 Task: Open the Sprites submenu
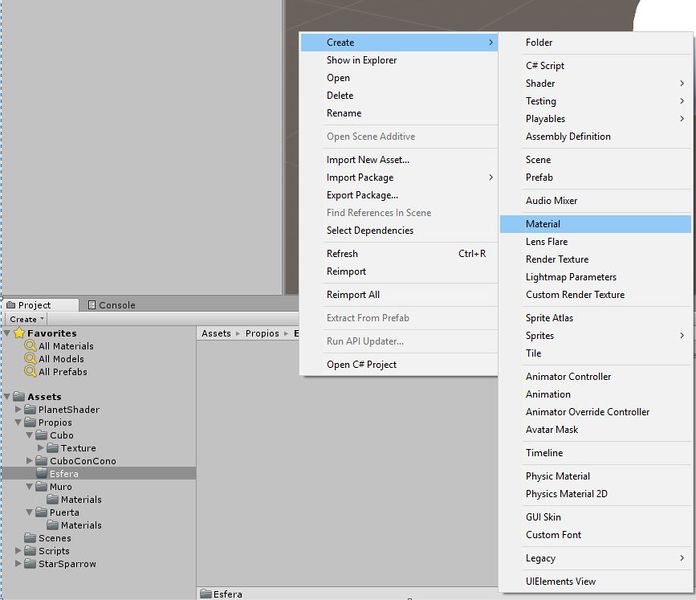point(595,336)
